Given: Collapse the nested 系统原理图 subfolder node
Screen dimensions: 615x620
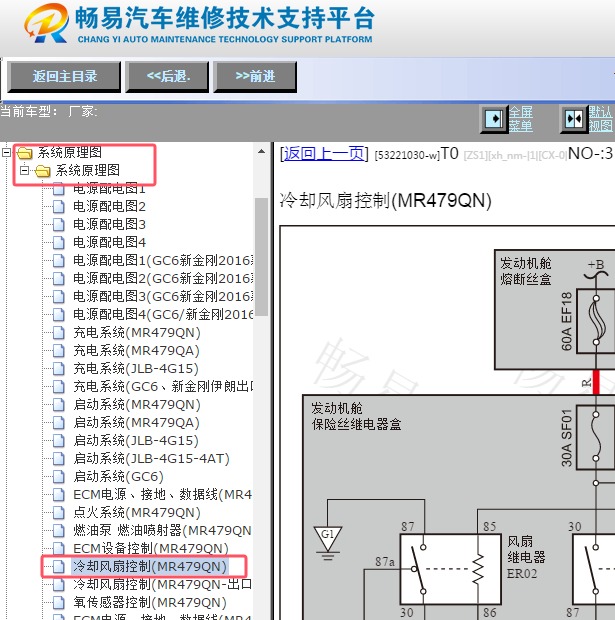Looking at the screenshot, I should pyautogui.click(x=25, y=170).
